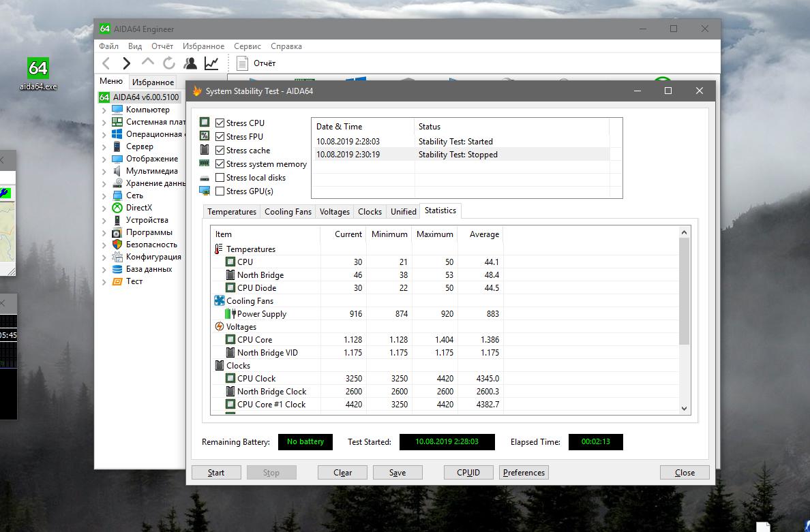Expand the Сеть tree node

[104, 196]
